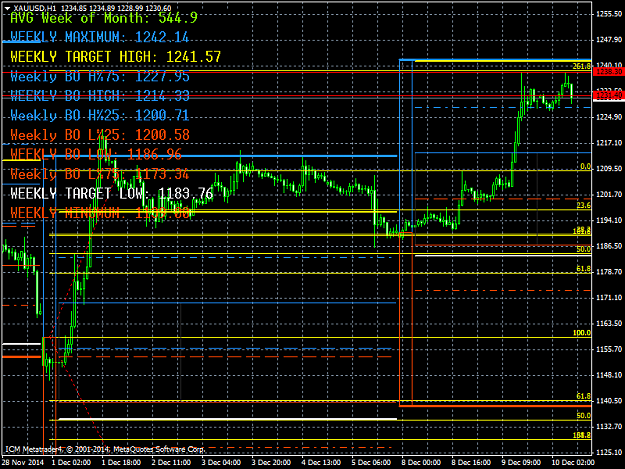The width and height of the screenshot is (625, 469).
Task: Click the '1 Dec 02:00' time axis label
Action: (x=71, y=462)
